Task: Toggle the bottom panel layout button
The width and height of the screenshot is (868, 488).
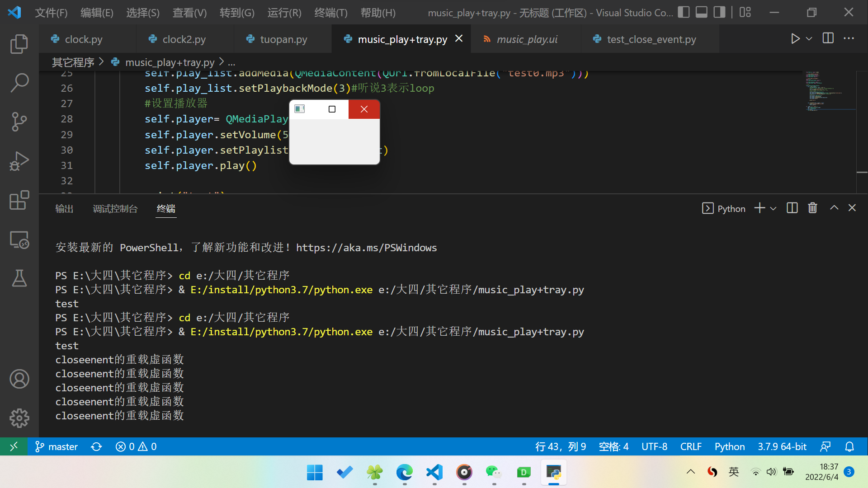Action: pyautogui.click(x=701, y=12)
